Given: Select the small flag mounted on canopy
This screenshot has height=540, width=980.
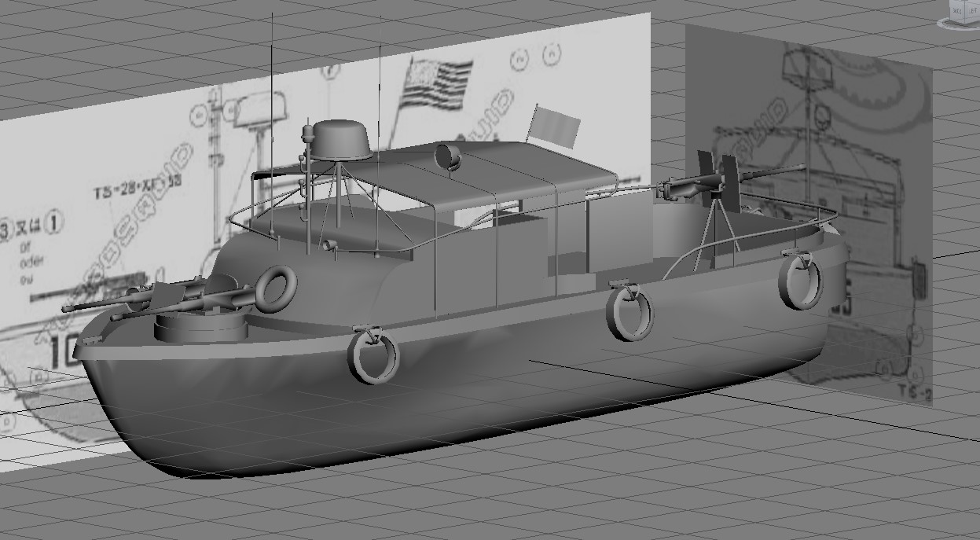Looking at the screenshot, I should click(556, 126).
